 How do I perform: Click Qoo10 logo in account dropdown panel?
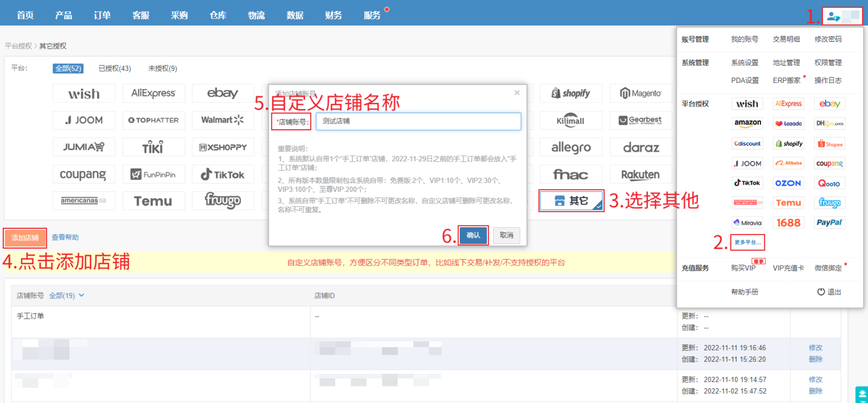pos(830,183)
